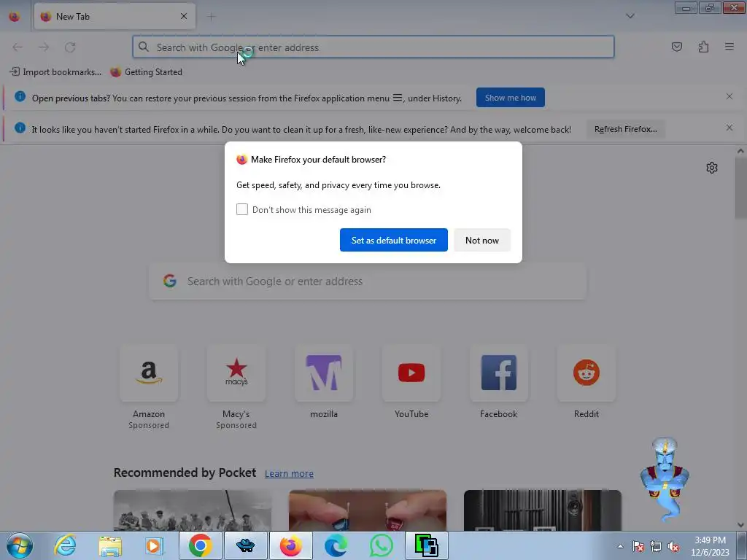This screenshot has height=560, width=747.
Task: Open the taskbar clock showing 3:49 PM
Action: click(x=710, y=546)
